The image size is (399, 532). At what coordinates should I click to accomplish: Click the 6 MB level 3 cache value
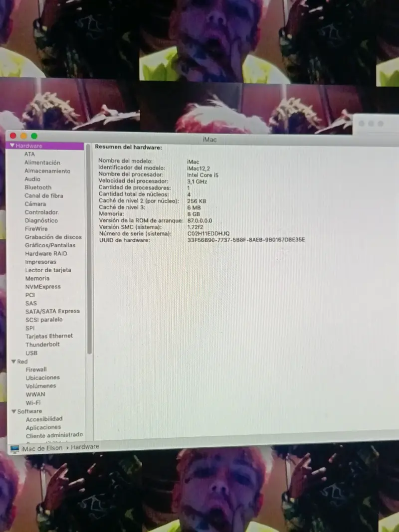(194, 207)
